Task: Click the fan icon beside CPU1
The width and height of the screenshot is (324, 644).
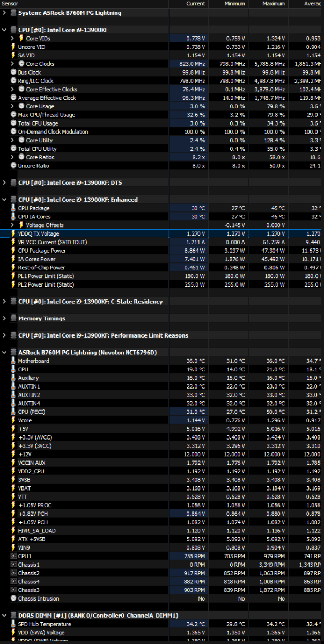Action: tap(13, 556)
